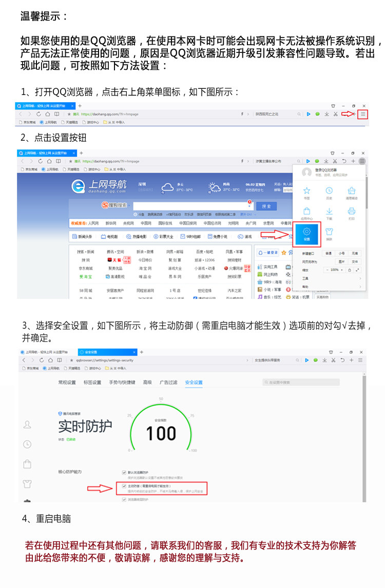Expand the 帮助 submenu chevron in the menu

tap(360, 287)
